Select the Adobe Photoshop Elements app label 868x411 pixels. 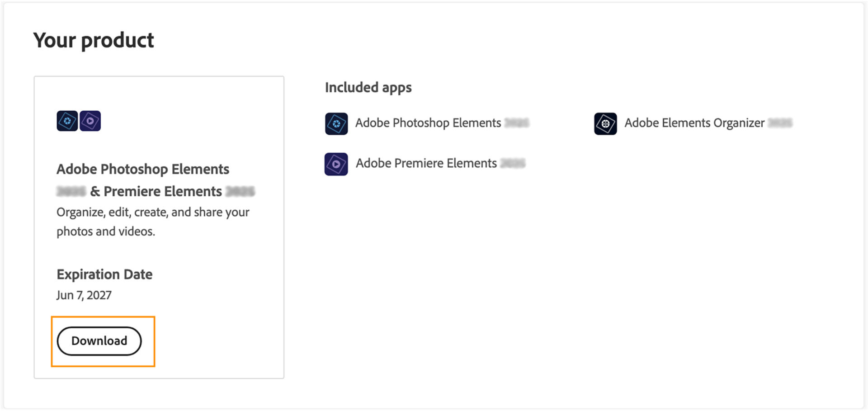tap(428, 123)
